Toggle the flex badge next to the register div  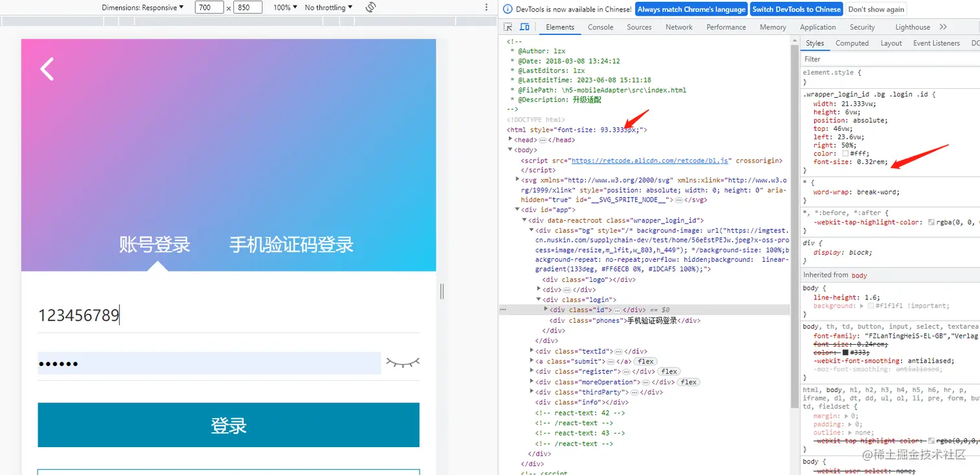pyautogui.click(x=668, y=371)
